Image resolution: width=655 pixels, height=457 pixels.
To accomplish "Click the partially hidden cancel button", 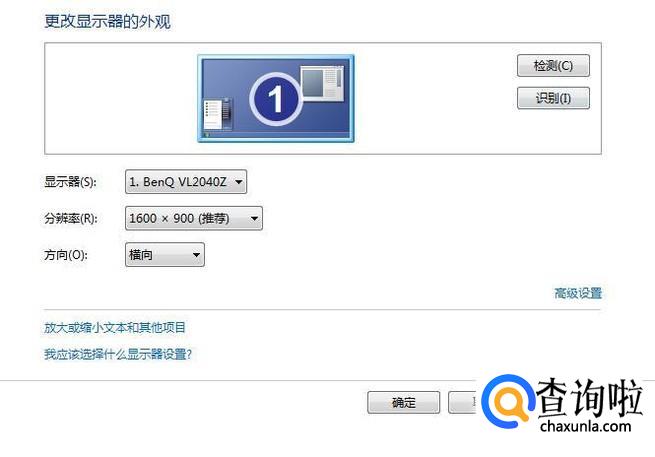I will click(462, 402).
